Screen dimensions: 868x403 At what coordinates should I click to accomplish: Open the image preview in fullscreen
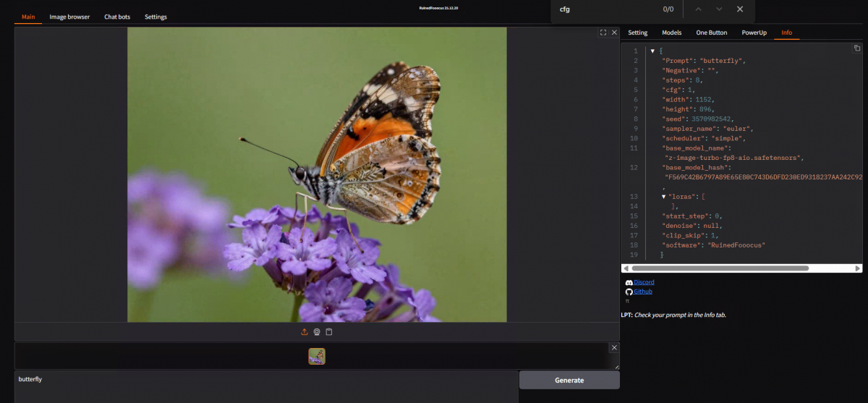coord(603,33)
